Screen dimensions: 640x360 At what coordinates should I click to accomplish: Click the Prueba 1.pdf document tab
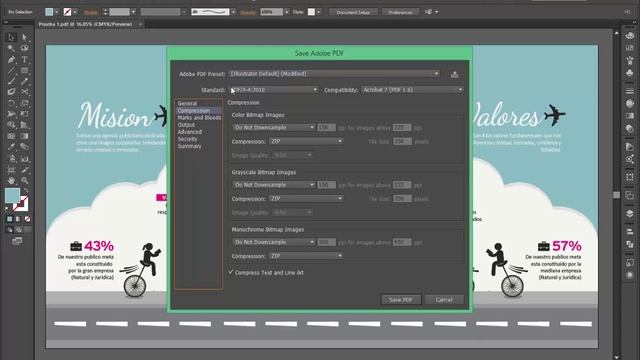pos(85,24)
